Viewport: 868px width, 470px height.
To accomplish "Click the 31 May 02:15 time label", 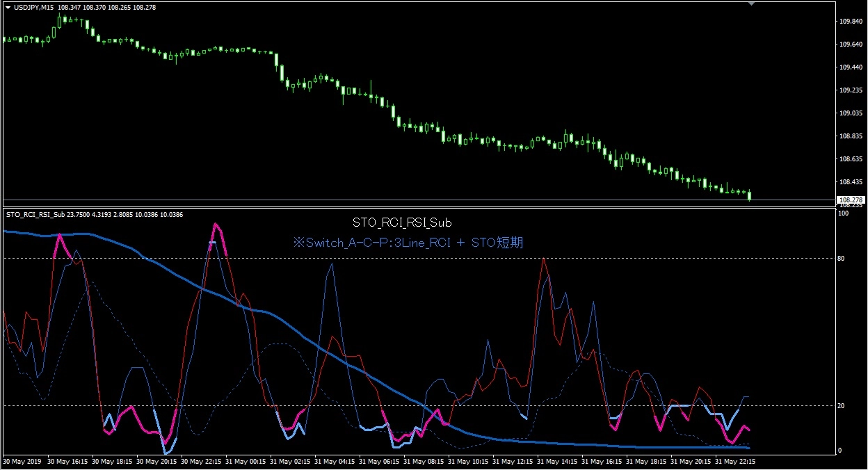I will pyautogui.click(x=290, y=461).
